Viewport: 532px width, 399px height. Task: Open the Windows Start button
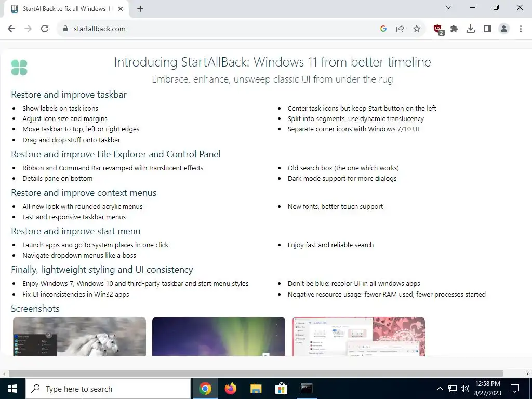(12, 389)
